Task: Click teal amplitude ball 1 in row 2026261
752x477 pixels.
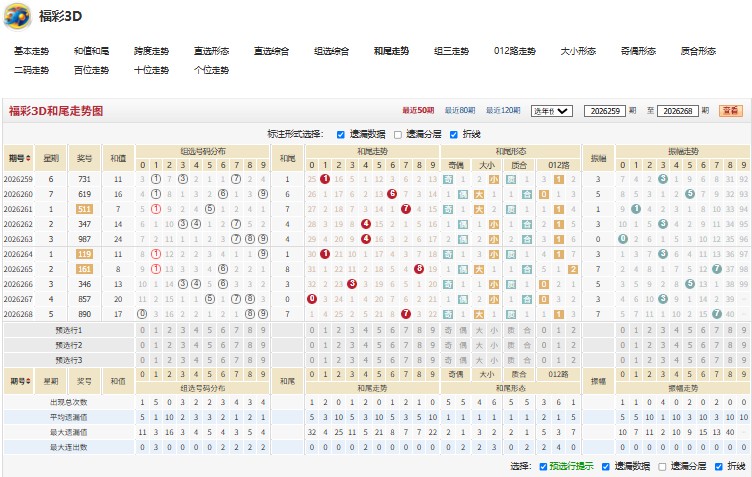Action: click(x=636, y=209)
